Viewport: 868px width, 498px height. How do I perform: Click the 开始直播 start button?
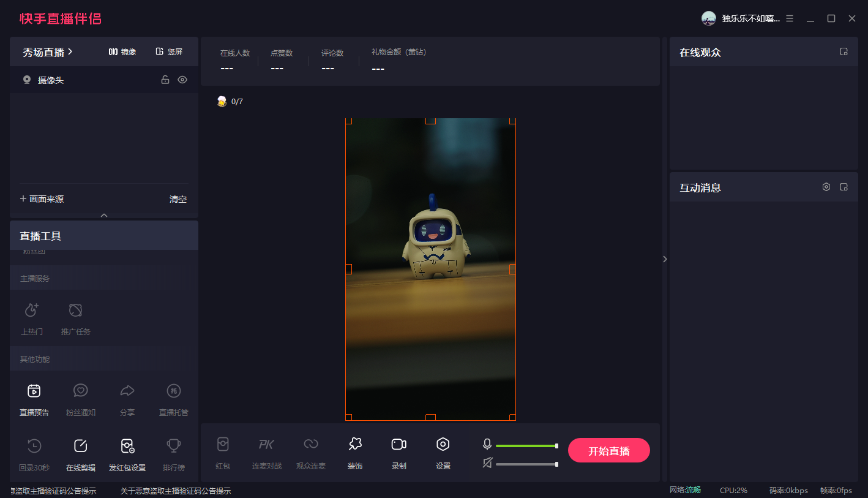point(608,451)
